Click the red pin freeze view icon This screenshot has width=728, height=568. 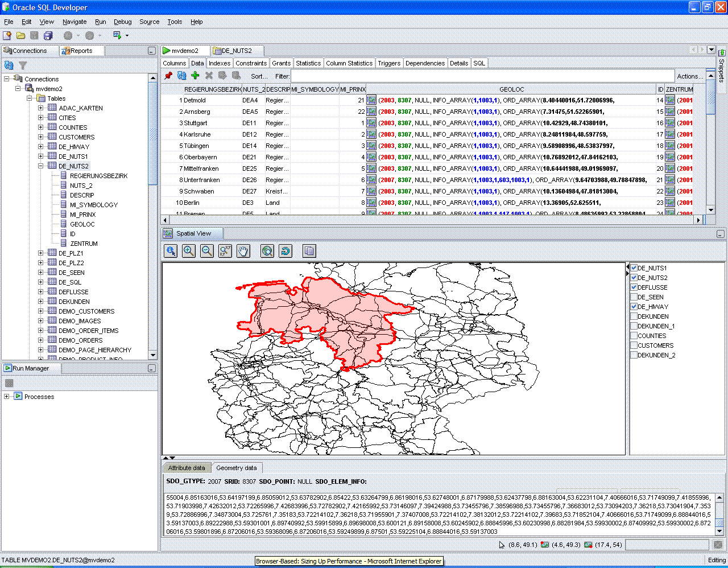[168, 76]
